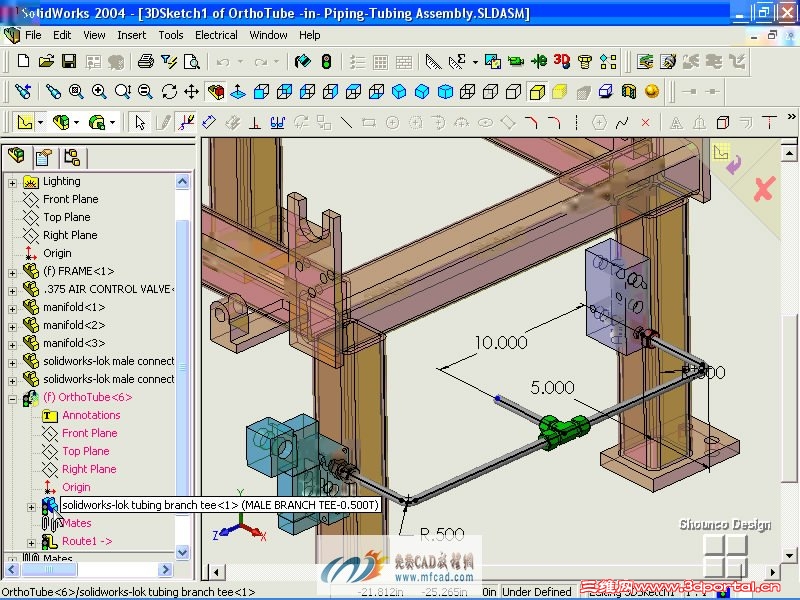Toggle the Section View icon
This screenshot has height=600, width=800.
[x=629, y=92]
